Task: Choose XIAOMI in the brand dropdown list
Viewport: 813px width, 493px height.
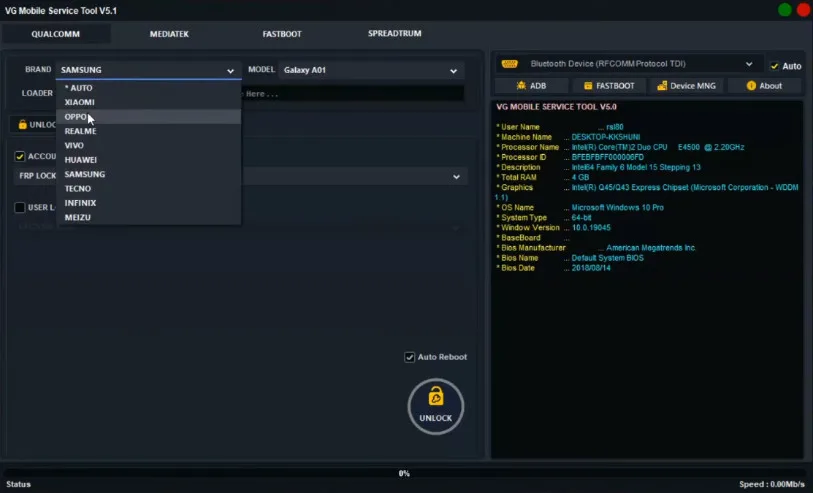Action: click(x=80, y=102)
